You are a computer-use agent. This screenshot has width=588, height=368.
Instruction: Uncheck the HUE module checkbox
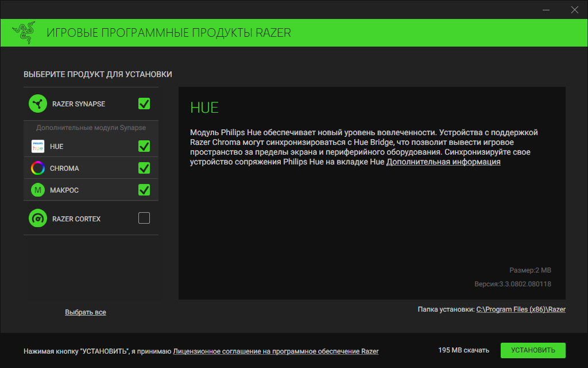tap(144, 146)
